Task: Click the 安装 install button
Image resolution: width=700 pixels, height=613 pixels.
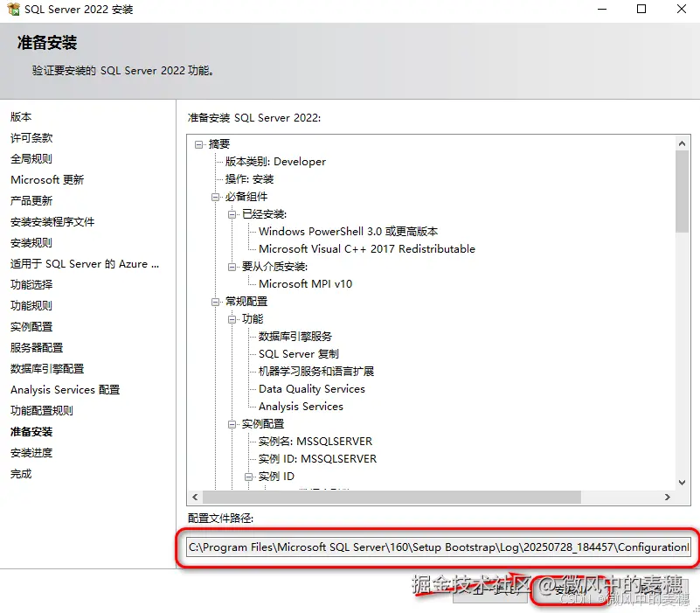Action: 569,591
